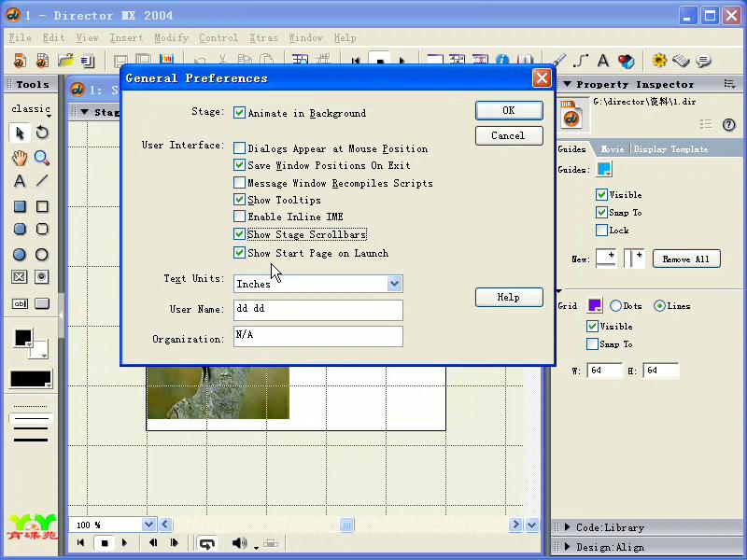Image resolution: width=747 pixels, height=560 pixels.
Task: Select the Magnifying Glass tool
Action: (42, 158)
